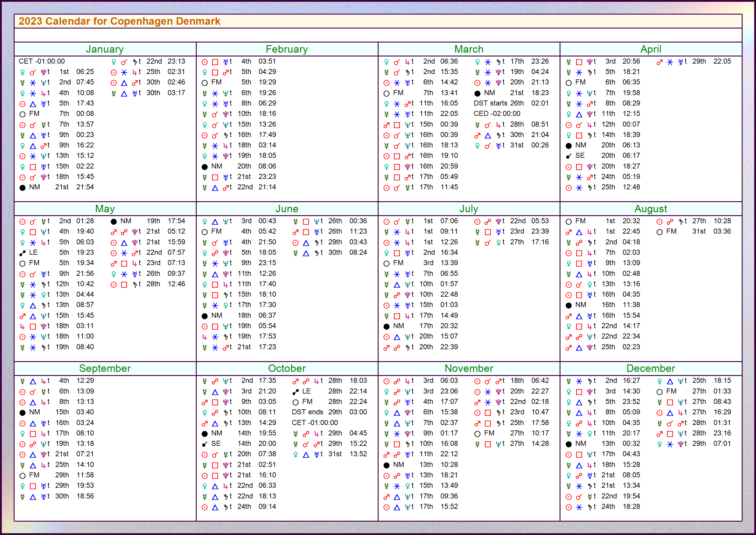Screen dimensions: 756x535
Task: Click the Mars glyph starting March 15th 00:39 row
Action: [386, 125]
